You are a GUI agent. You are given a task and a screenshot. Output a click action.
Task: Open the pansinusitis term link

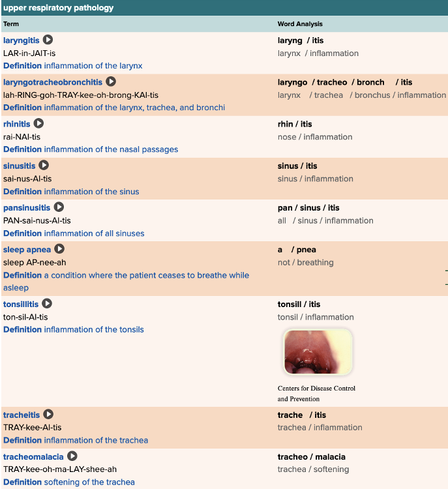pos(27,207)
